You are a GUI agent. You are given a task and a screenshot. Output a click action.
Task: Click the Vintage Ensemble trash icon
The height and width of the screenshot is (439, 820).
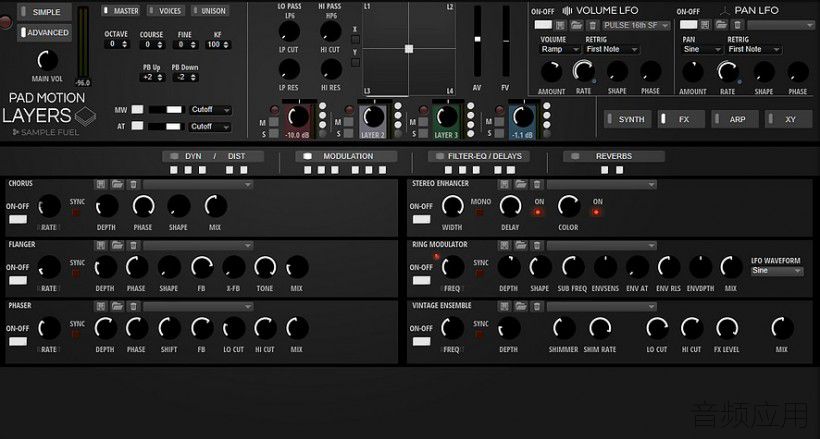pos(537,307)
